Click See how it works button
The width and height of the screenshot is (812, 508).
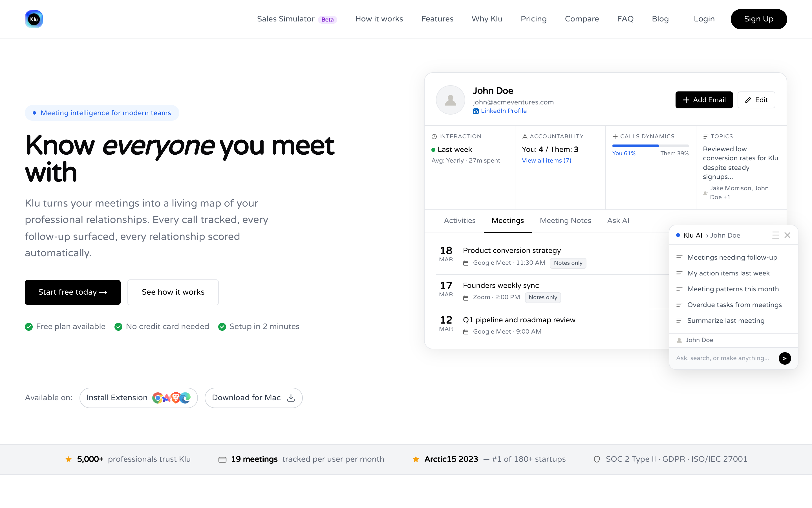click(x=173, y=292)
